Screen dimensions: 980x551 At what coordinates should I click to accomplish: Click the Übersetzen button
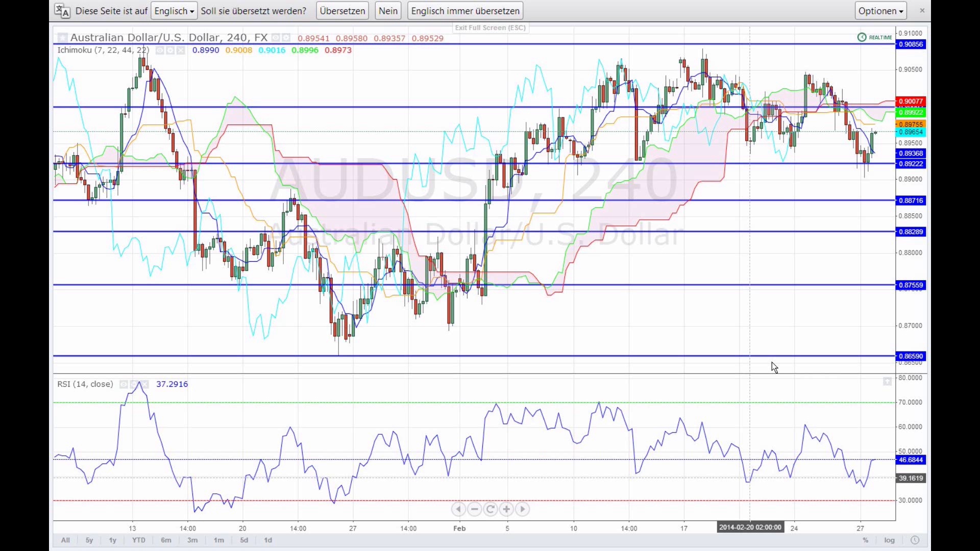tap(342, 11)
